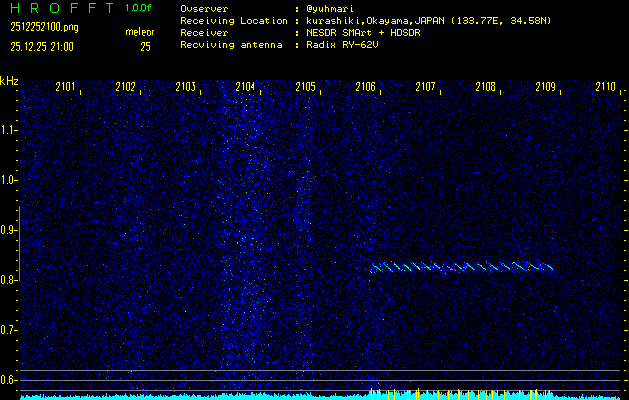Select the observer name @yuhmari
Screen dimensions: 629x400
pos(330,9)
